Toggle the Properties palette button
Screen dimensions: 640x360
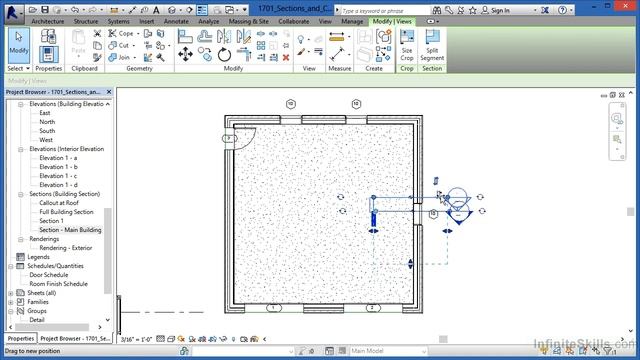coord(49,55)
